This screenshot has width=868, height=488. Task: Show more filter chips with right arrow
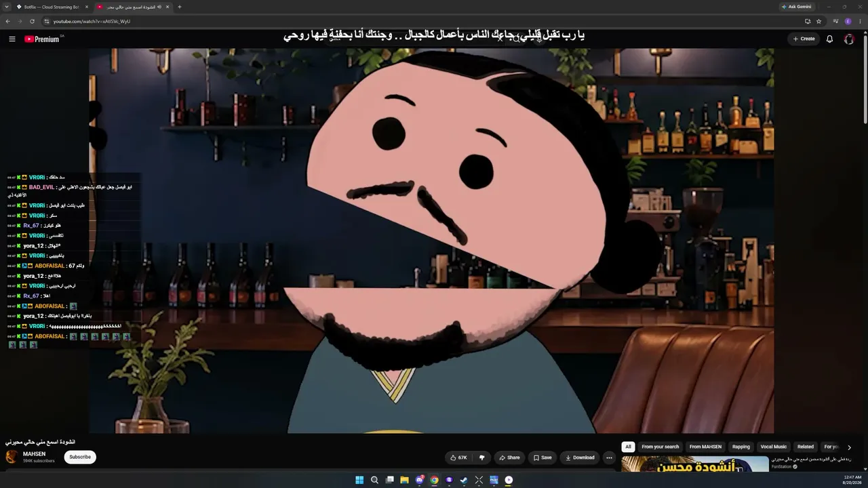click(x=849, y=447)
